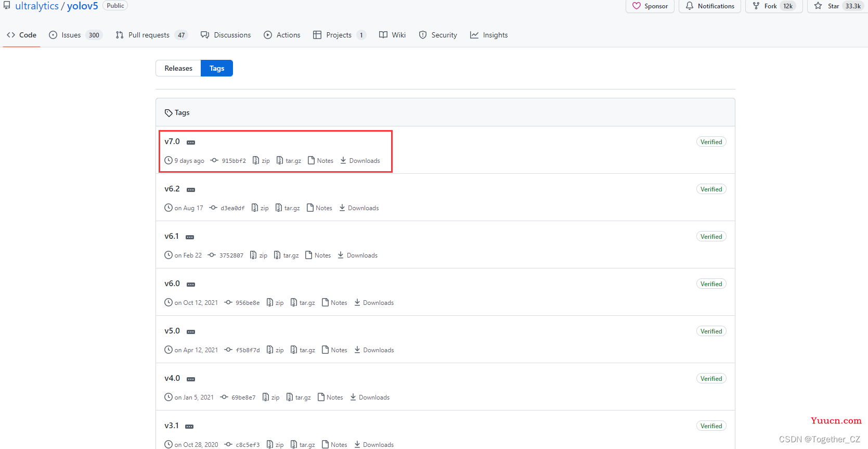868x449 pixels.
Task: Expand v7.0 ellipsis details
Action: (191, 143)
